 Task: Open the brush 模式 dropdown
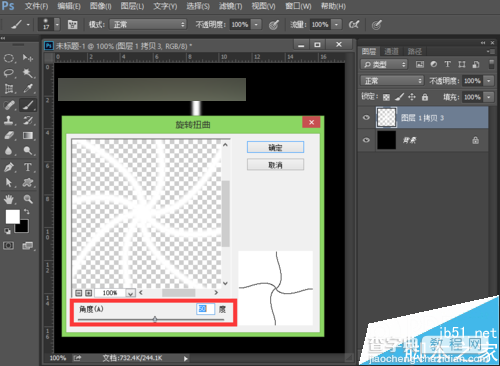[148, 24]
